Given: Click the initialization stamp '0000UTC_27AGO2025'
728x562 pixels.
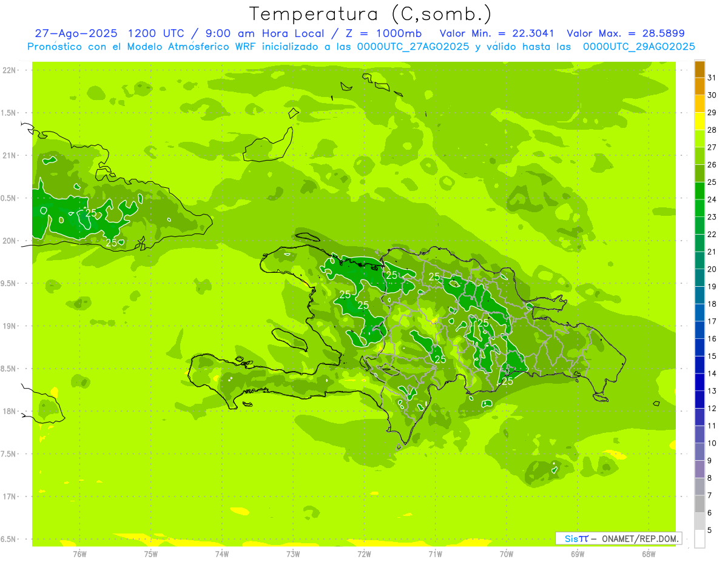Looking at the screenshot, I should click(413, 47).
